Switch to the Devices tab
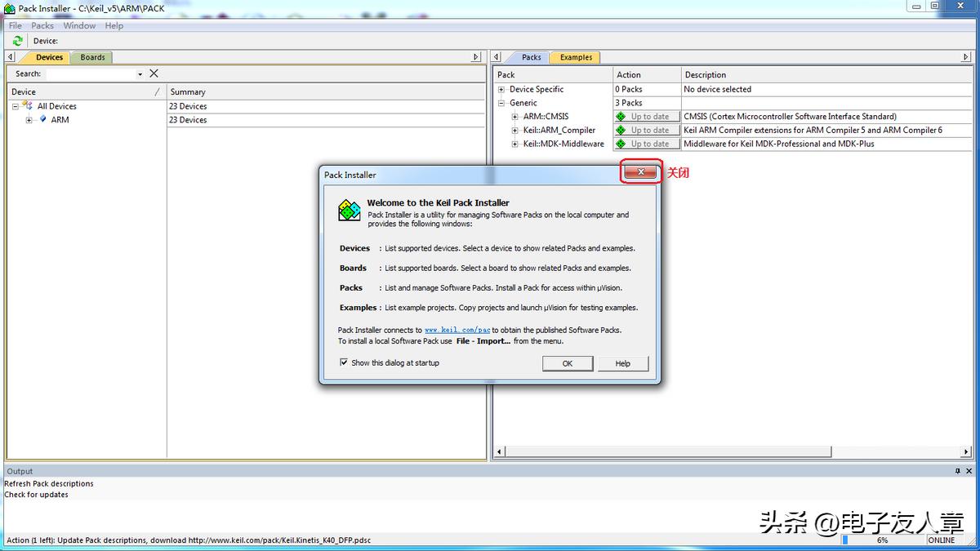The image size is (980, 551). click(x=49, y=57)
